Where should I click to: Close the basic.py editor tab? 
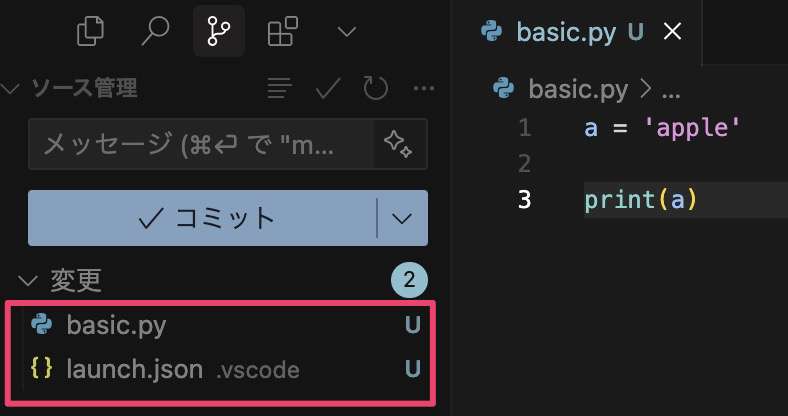click(x=672, y=32)
